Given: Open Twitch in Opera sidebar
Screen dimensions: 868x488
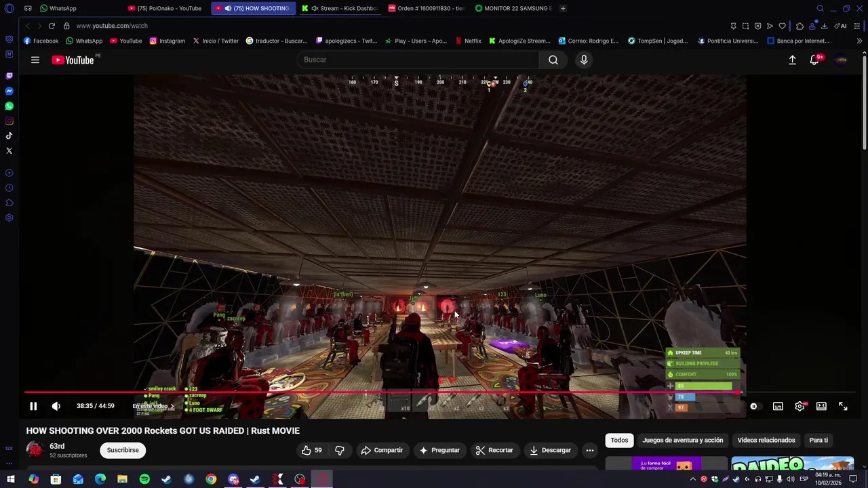Looking at the screenshot, I should (9, 76).
